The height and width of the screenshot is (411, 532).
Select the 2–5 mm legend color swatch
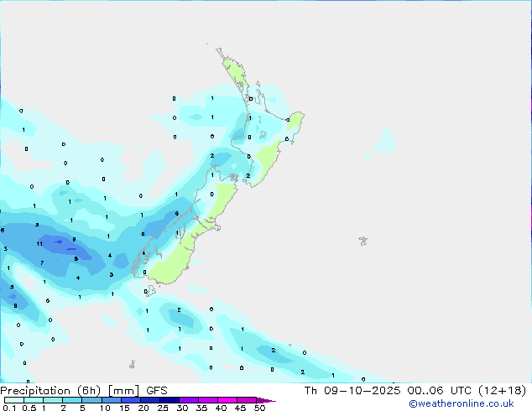coord(72,400)
